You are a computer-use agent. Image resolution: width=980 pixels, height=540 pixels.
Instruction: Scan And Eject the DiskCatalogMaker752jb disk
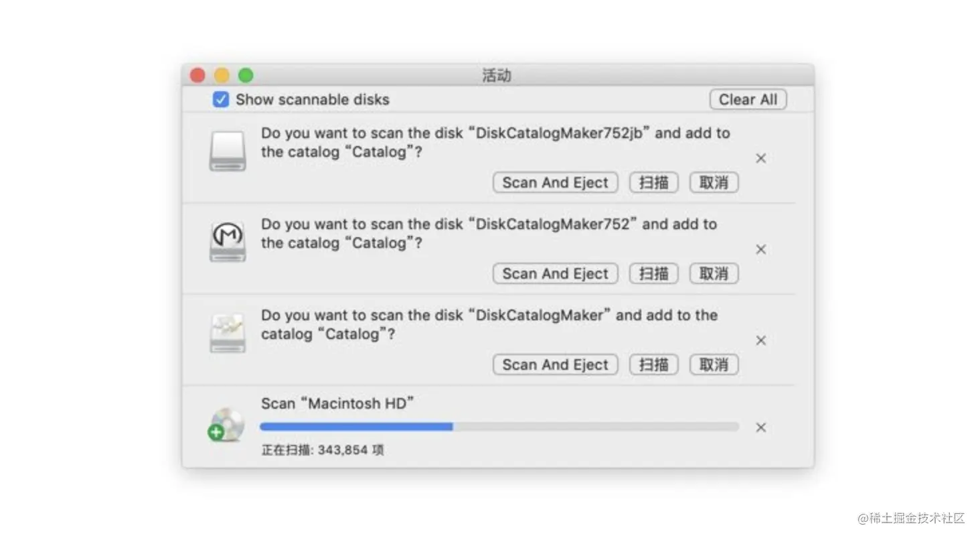click(555, 183)
